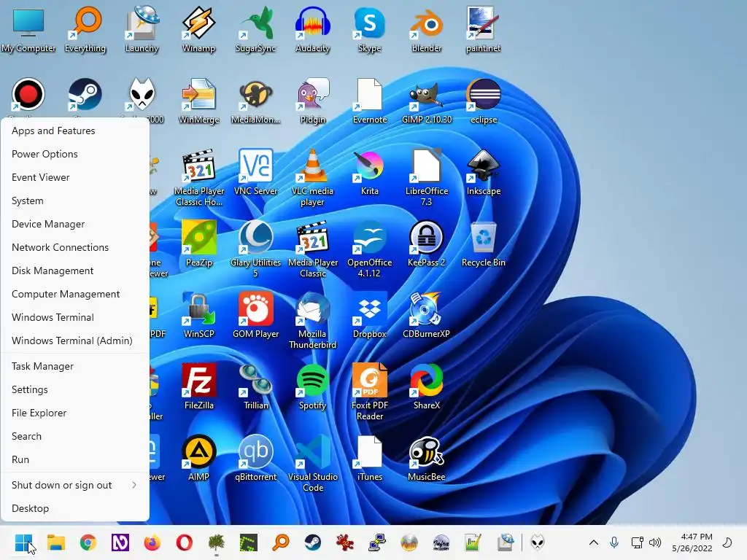This screenshot has width=747, height=560.
Task: Choose Settings in the context menu
Action: click(x=75, y=390)
